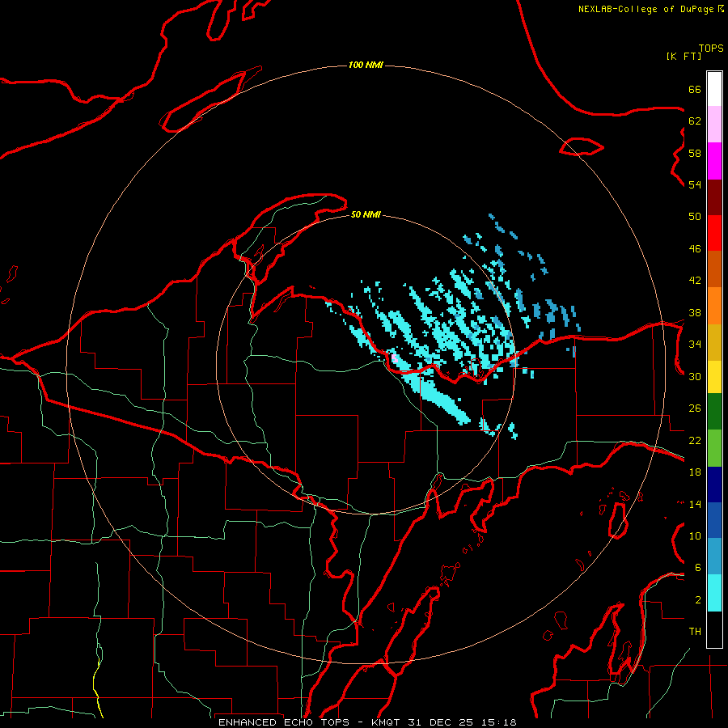Click the K FT units label
Viewport: 728px width, 728px height.
(x=684, y=56)
